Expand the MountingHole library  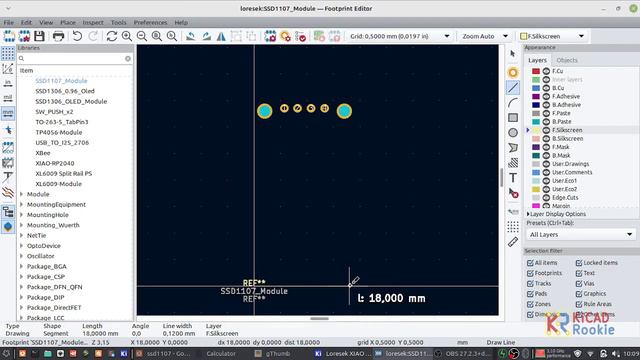coord(22,215)
